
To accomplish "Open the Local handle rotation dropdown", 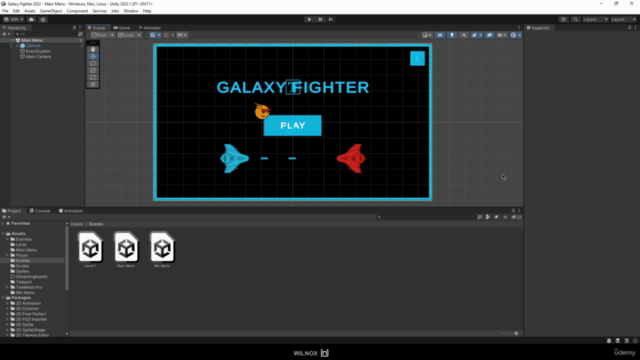I will click(129, 35).
